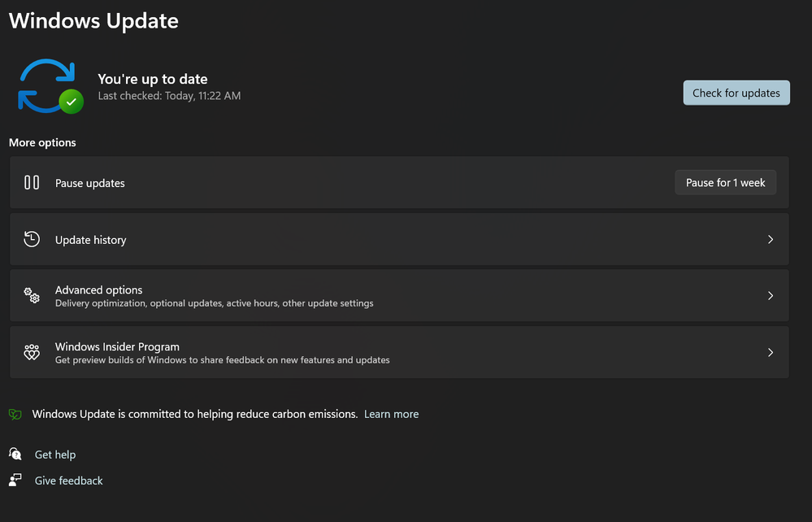Image resolution: width=812 pixels, height=522 pixels.
Task: Click the Pause updates icon
Action: tap(31, 182)
